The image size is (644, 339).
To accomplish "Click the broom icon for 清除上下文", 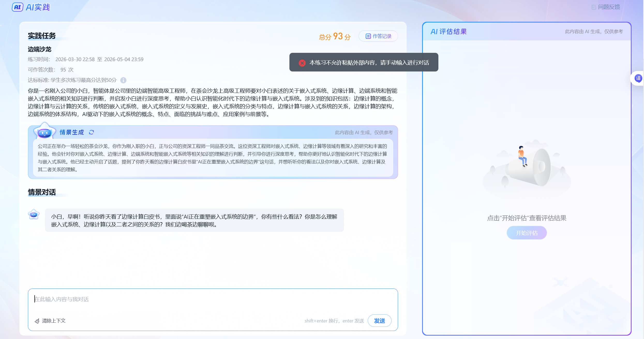I will (x=37, y=321).
